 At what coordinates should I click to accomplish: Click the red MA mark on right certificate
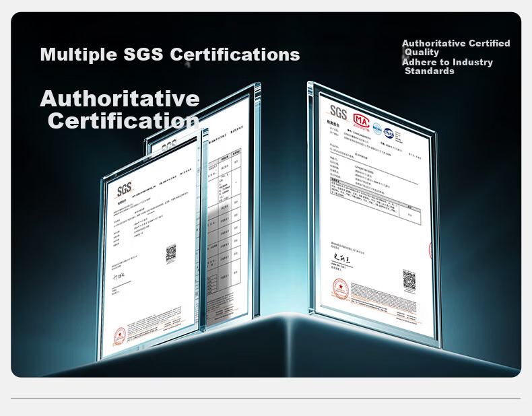361,121
